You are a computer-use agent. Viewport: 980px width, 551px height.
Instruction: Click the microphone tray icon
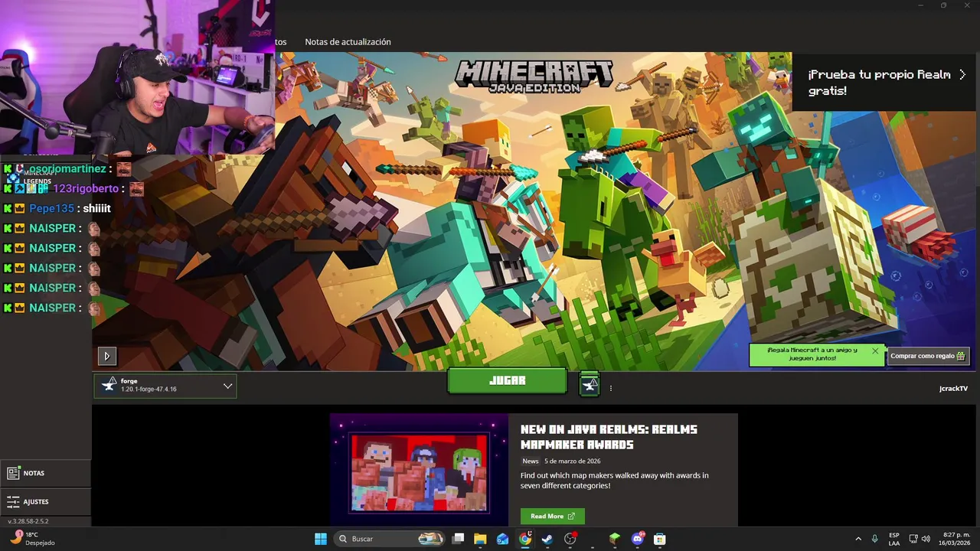point(874,539)
